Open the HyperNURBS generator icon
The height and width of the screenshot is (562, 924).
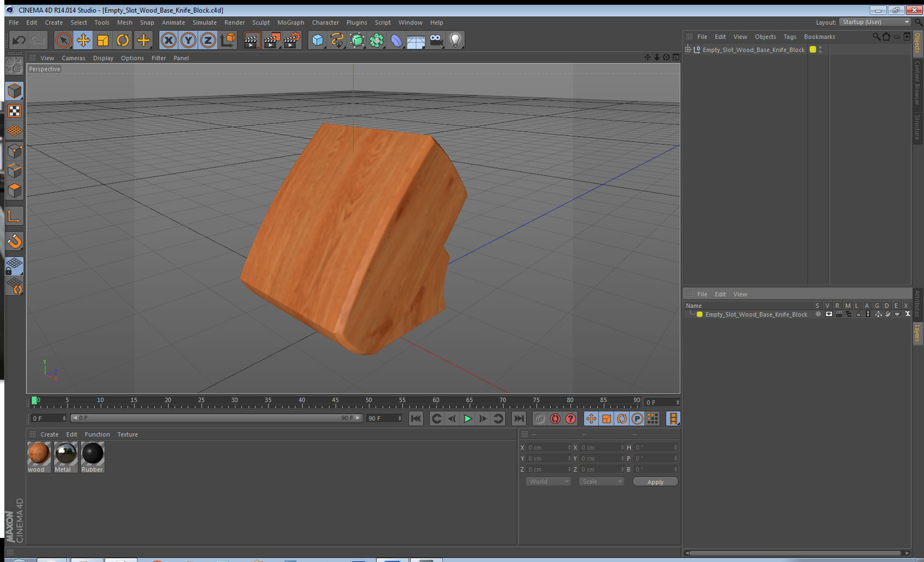(x=357, y=40)
